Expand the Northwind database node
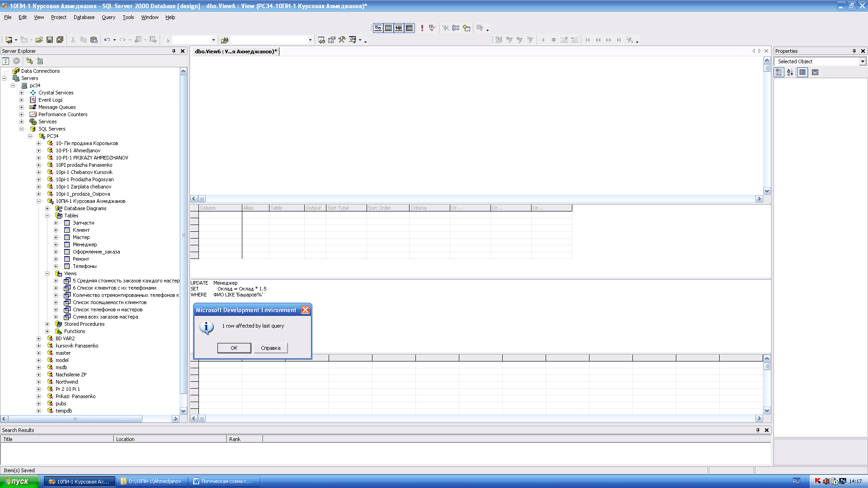The image size is (868, 488). coord(39,382)
